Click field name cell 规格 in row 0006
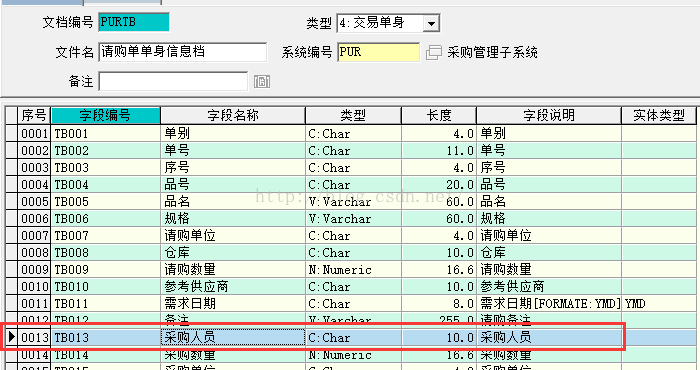The width and height of the screenshot is (700, 370). [x=233, y=218]
